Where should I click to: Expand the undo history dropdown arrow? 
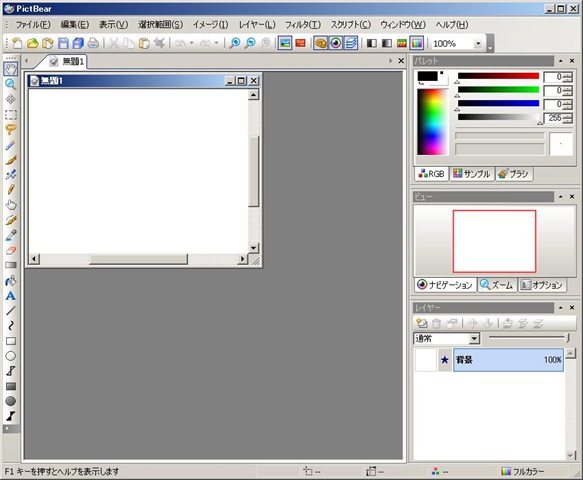tap(192, 44)
